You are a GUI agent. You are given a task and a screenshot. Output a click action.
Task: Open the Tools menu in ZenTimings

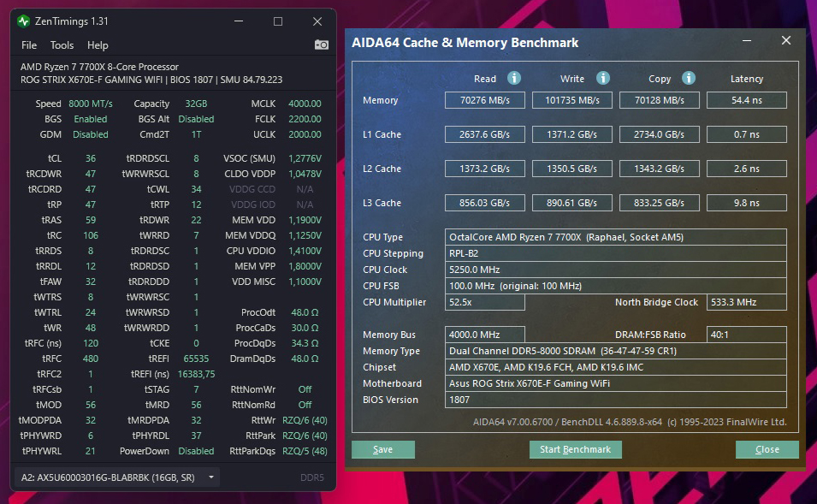[x=62, y=45]
